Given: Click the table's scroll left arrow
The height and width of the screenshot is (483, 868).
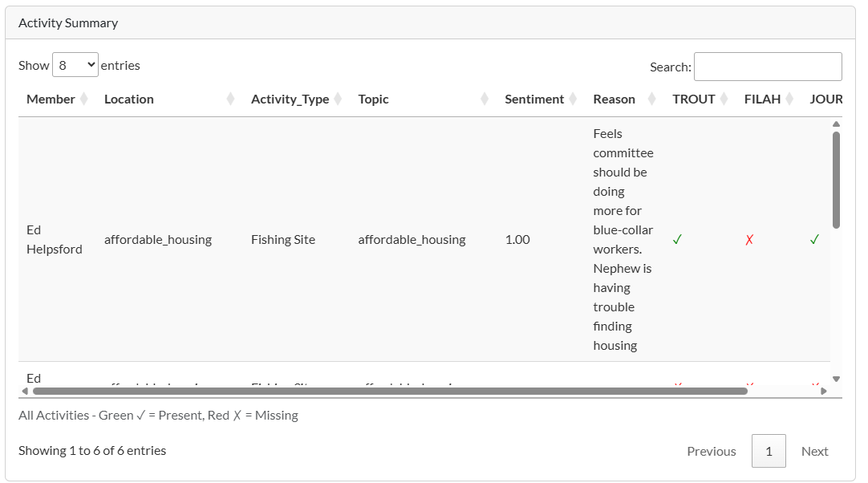Looking at the screenshot, I should click(25, 392).
